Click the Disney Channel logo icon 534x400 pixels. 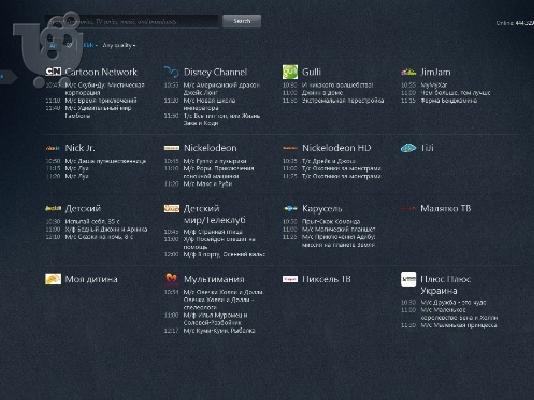pos(171,71)
